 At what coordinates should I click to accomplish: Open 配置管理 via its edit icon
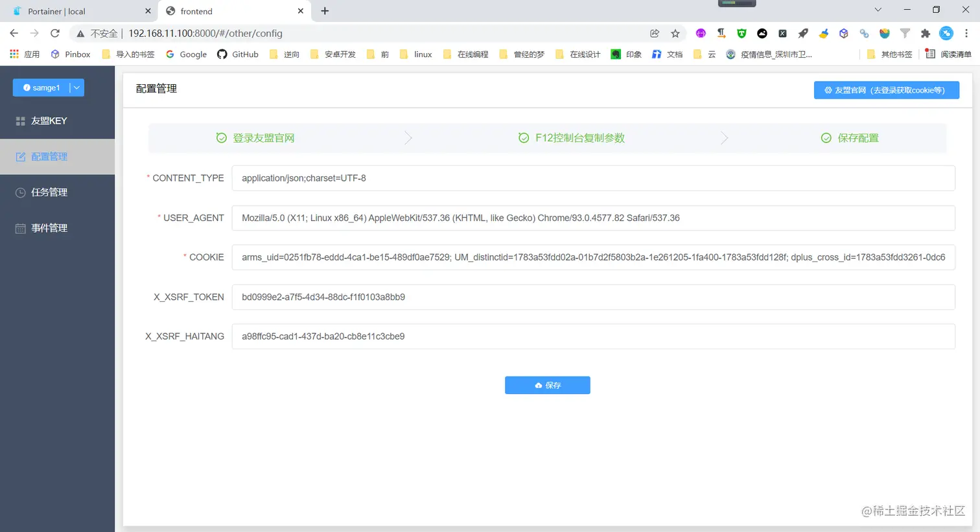(x=21, y=156)
